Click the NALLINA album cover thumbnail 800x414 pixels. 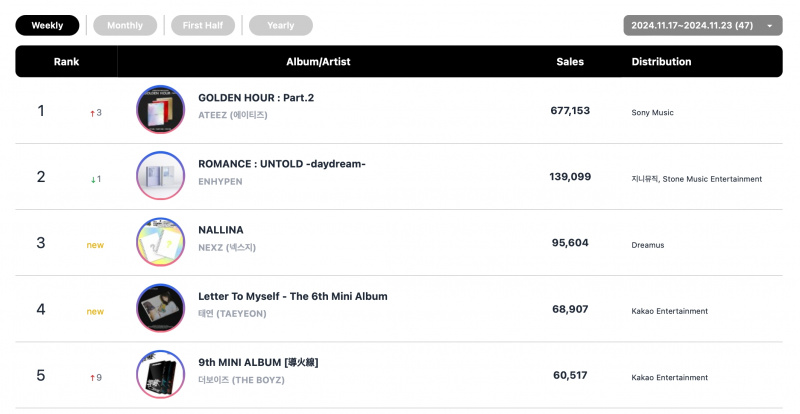click(161, 242)
